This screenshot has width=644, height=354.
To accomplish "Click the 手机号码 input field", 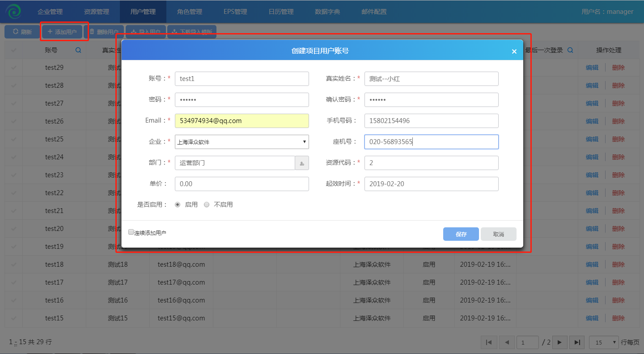I will tap(431, 121).
